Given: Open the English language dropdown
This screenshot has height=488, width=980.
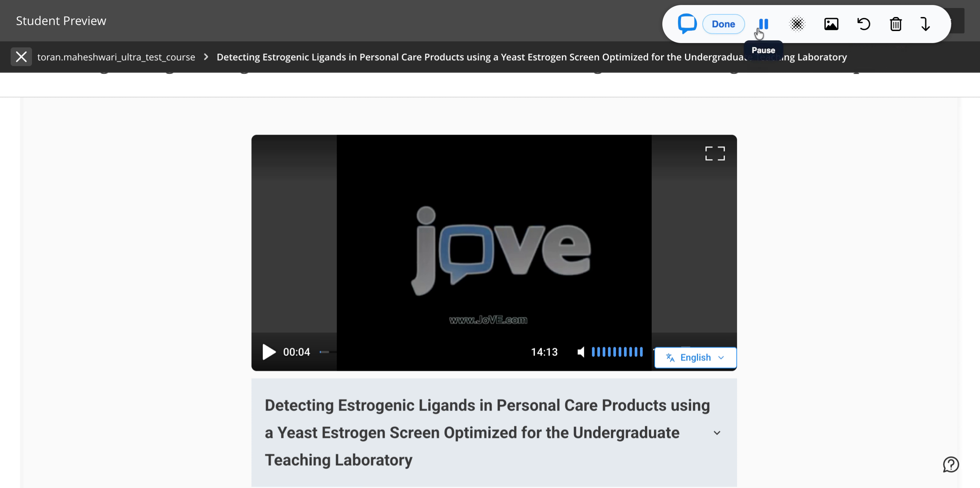Looking at the screenshot, I should pos(695,358).
